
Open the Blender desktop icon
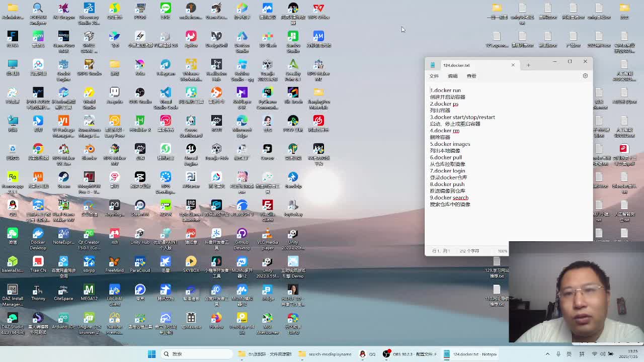coord(89,152)
